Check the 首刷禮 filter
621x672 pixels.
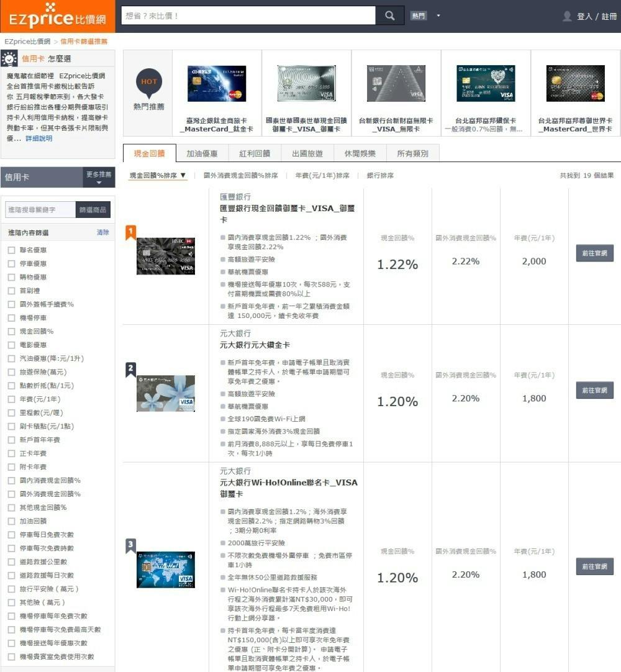(12, 291)
